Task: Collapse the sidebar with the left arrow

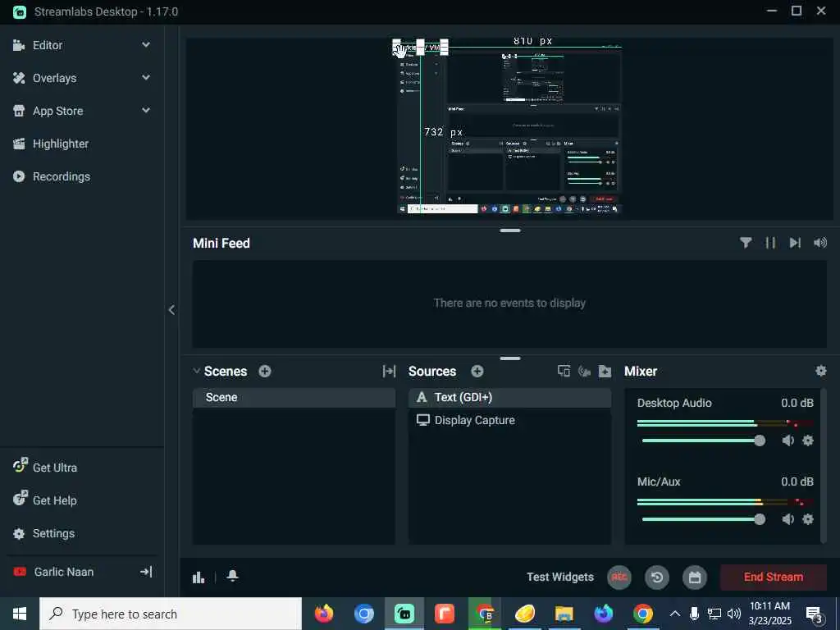Action: 171,309
